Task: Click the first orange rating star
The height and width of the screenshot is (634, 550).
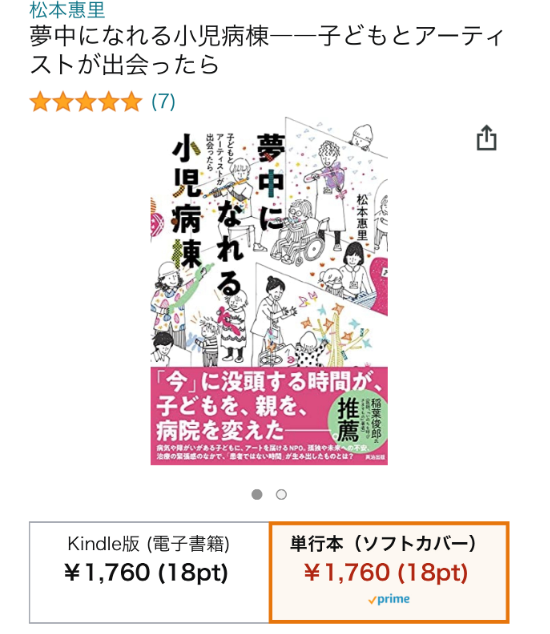Action: point(40,101)
